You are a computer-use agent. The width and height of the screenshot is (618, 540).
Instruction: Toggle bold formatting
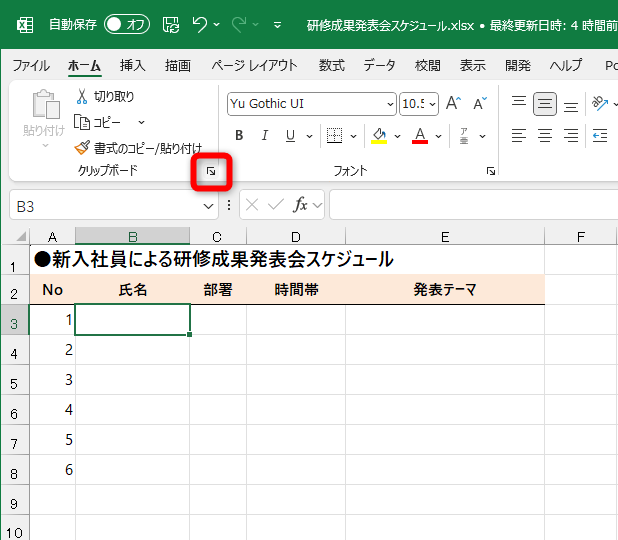pyautogui.click(x=239, y=136)
